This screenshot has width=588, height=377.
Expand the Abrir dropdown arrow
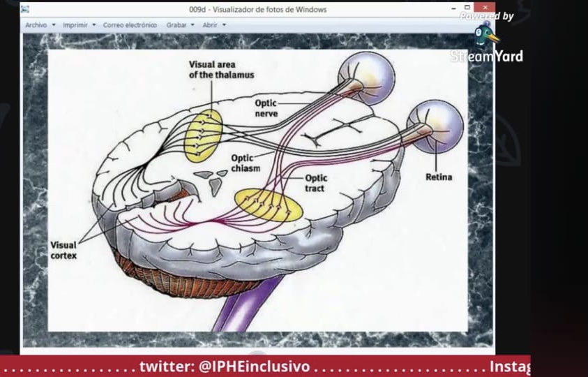tap(225, 24)
